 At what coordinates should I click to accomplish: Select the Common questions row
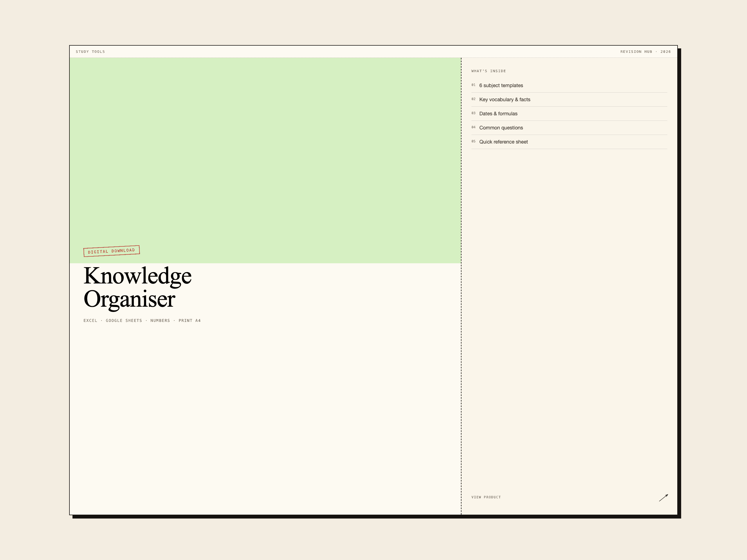(569, 128)
